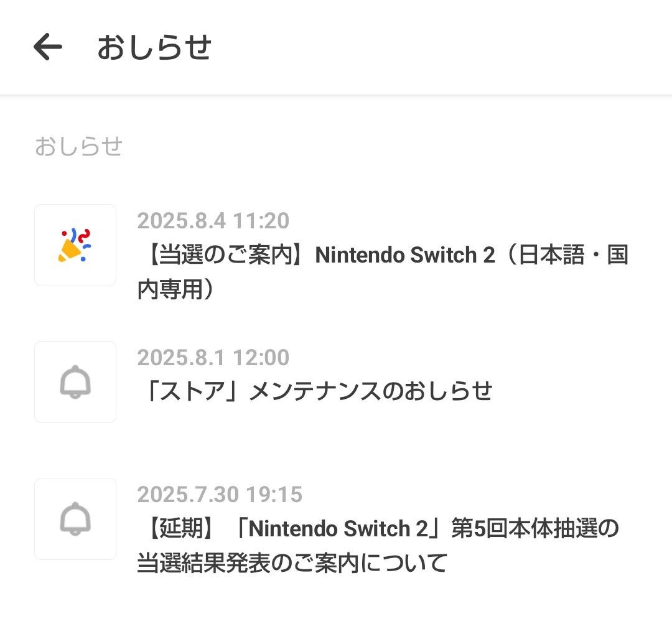Click the 2025.7.30 19:15 timestamp
The image size is (672, 634).
pos(219,495)
